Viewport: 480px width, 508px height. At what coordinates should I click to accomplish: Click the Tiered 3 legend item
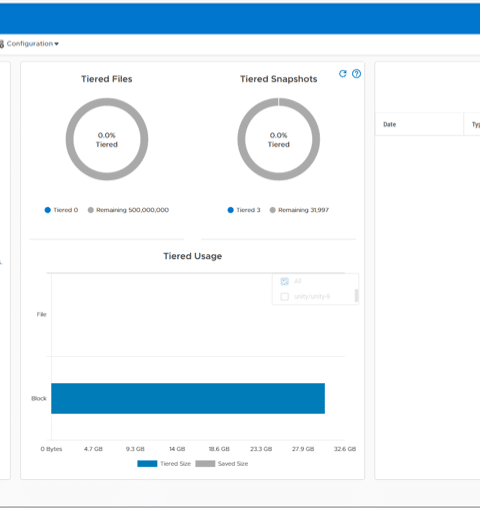tap(244, 210)
